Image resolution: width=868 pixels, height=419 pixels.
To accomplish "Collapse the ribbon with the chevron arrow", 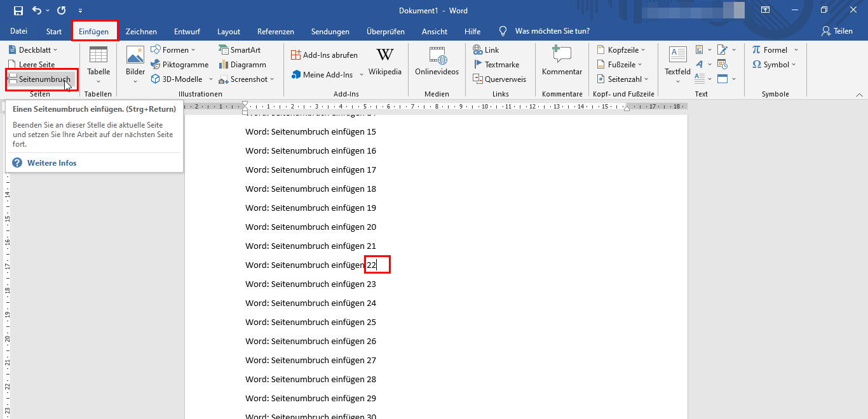I will tap(860, 95).
